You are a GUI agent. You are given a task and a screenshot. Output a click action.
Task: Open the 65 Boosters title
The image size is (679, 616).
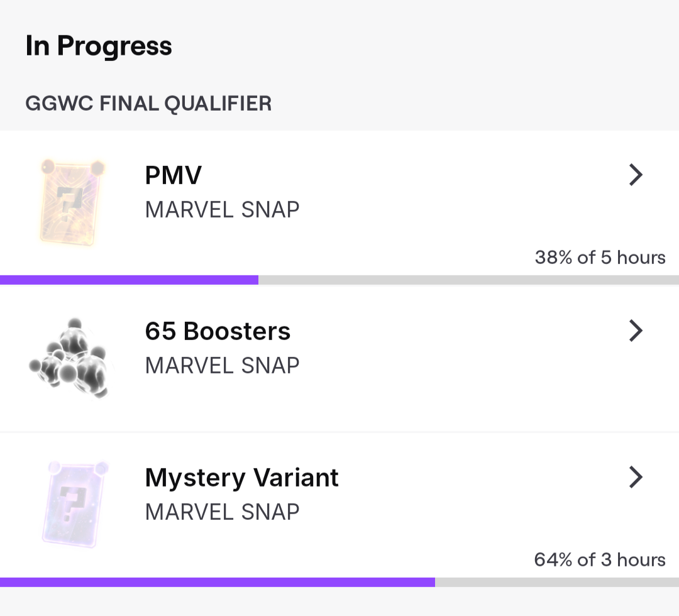tap(218, 331)
